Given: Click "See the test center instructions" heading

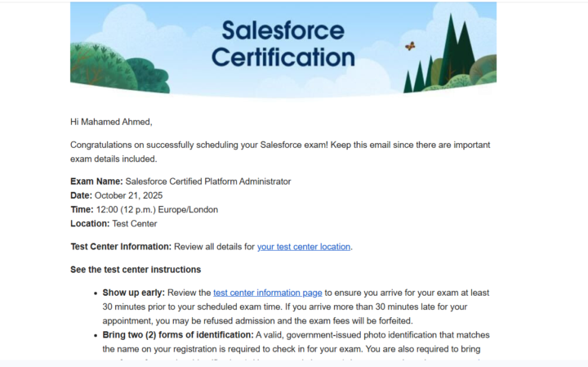Looking at the screenshot, I should point(136,269).
